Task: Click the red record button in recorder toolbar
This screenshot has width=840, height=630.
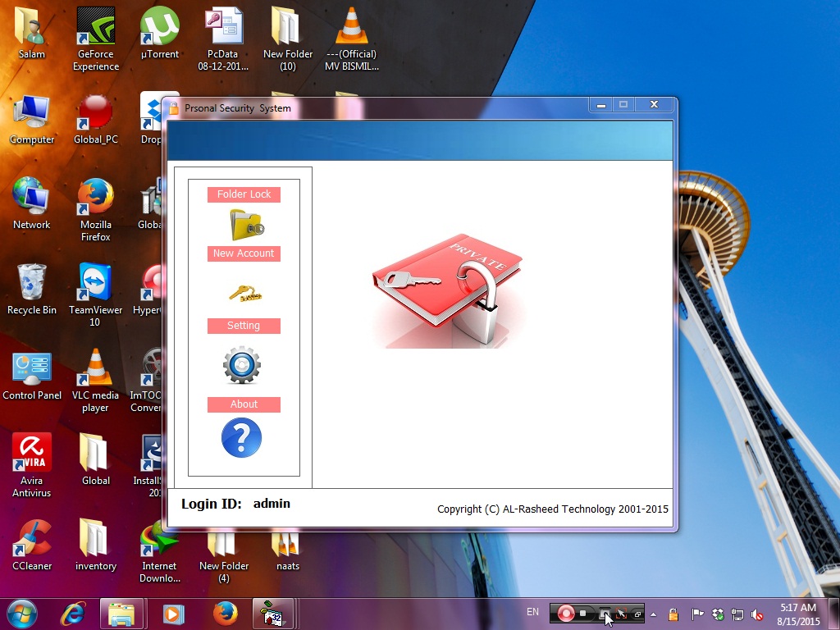Action: click(566, 614)
